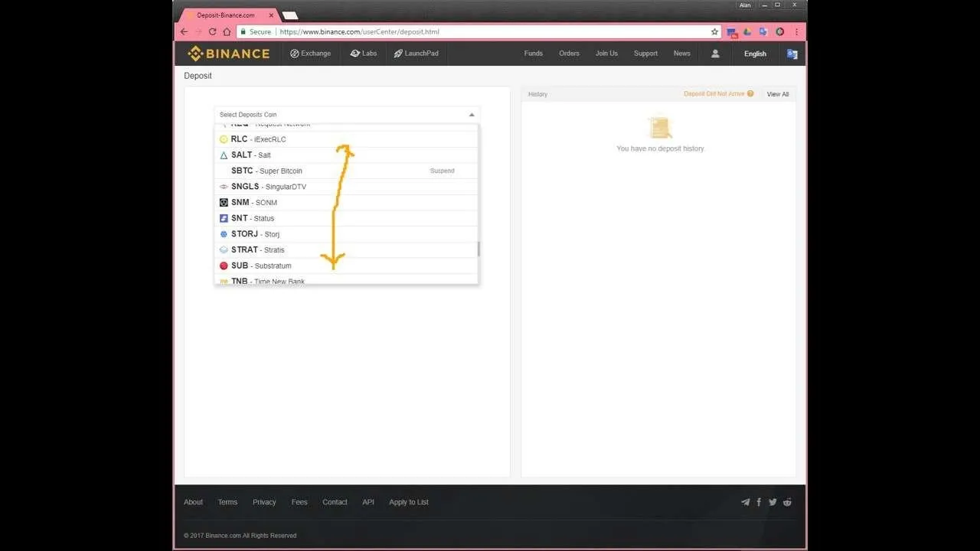This screenshot has height=551, width=980.
Task: Click the red SUB coin icon
Action: [224, 266]
